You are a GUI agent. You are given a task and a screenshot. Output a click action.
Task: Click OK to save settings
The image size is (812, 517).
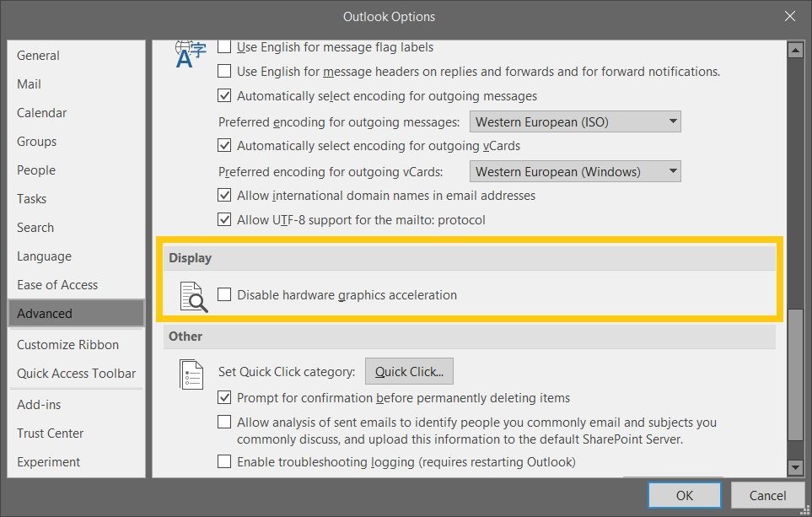click(684, 495)
